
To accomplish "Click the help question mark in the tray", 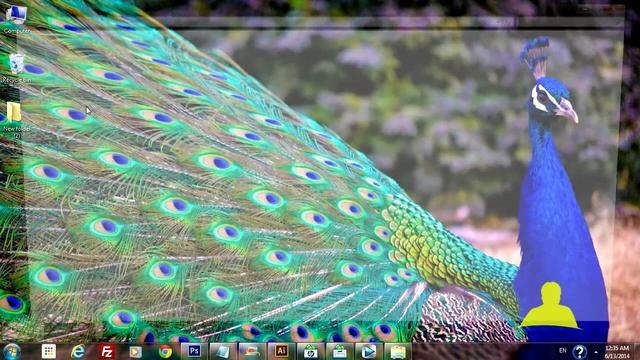I will pos(579,351).
